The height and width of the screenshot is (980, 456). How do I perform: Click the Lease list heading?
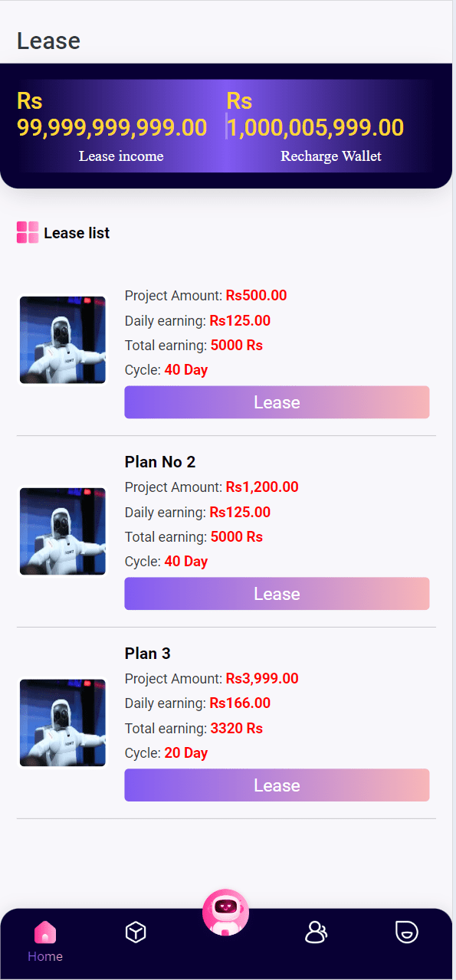(x=77, y=233)
